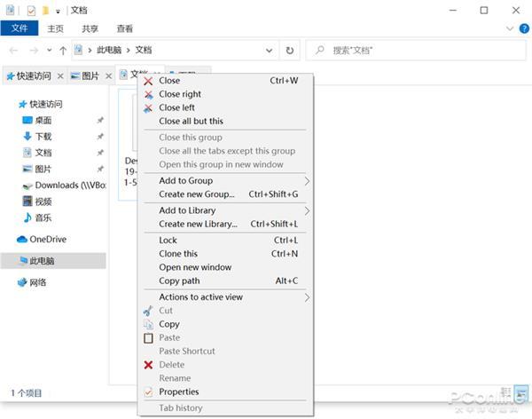Select Open new window
The width and height of the screenshot is (532, 419).
pos(225,267)
